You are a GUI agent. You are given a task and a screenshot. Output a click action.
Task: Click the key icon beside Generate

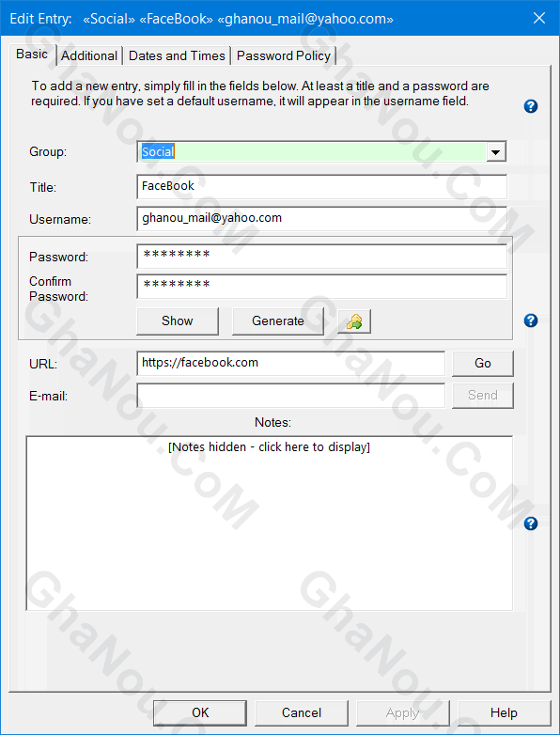point(354,321)
